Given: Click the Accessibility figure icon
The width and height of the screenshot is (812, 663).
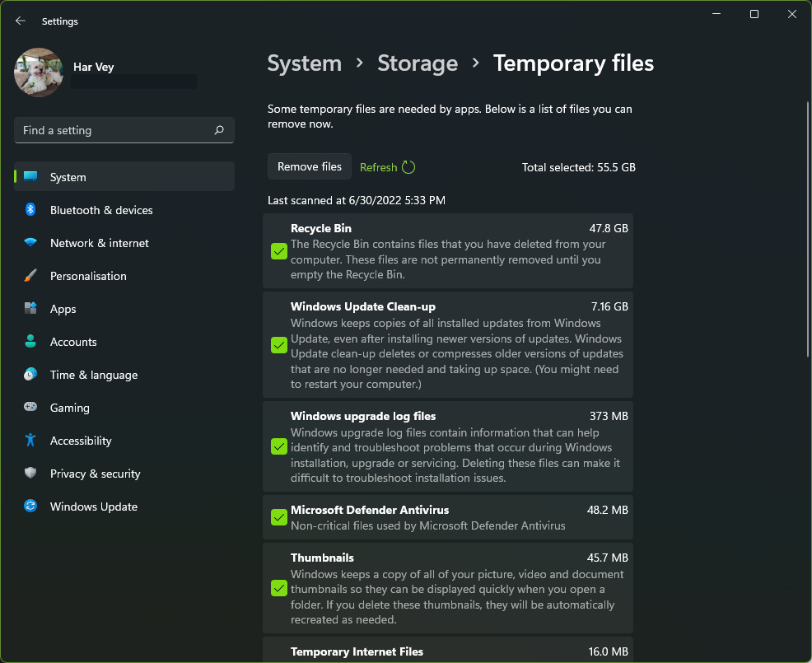Looking at the screenshot, I should point(30,440).
